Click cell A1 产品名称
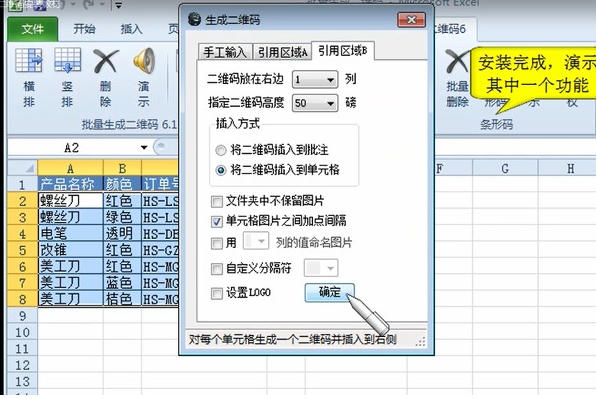 click(70, 184)
